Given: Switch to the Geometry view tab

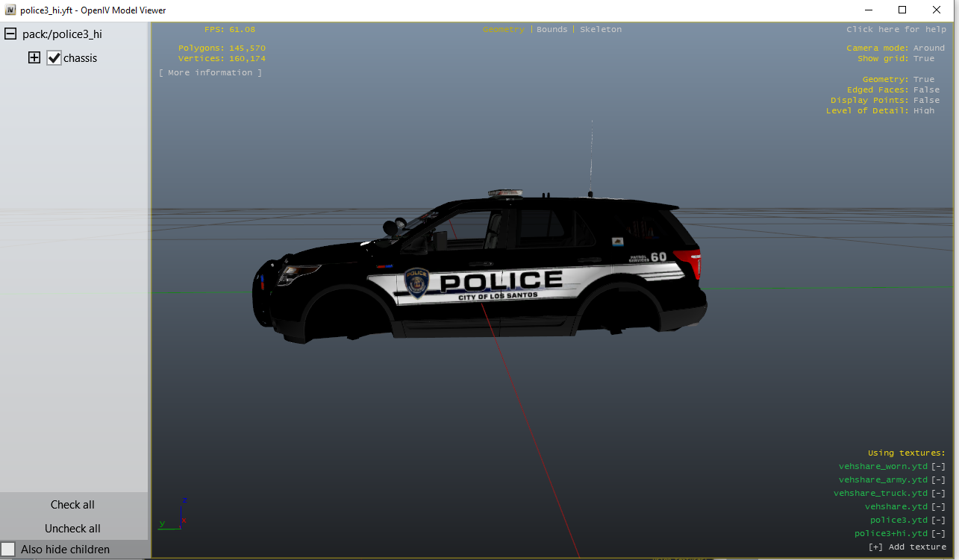Looking at the screenshot, I should [504, 29].
